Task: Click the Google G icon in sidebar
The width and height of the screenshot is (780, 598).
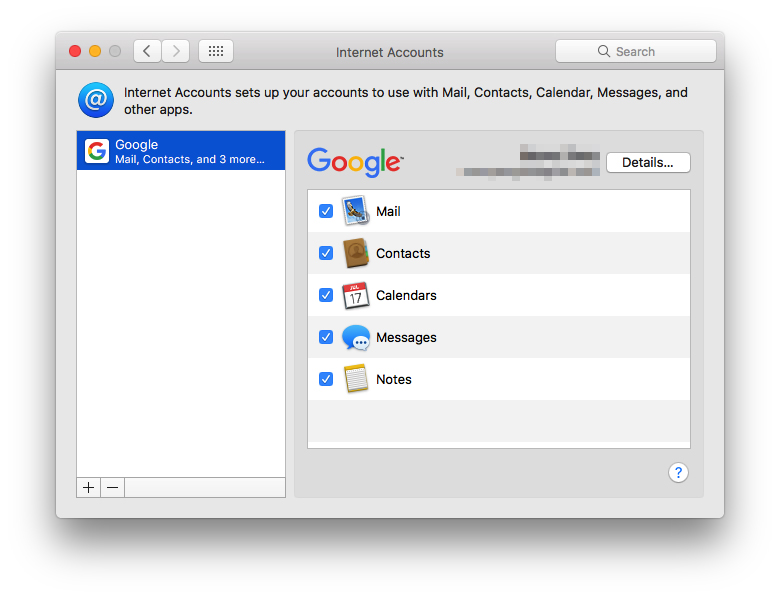Action: pyautogui.click(x=97, y=151)
